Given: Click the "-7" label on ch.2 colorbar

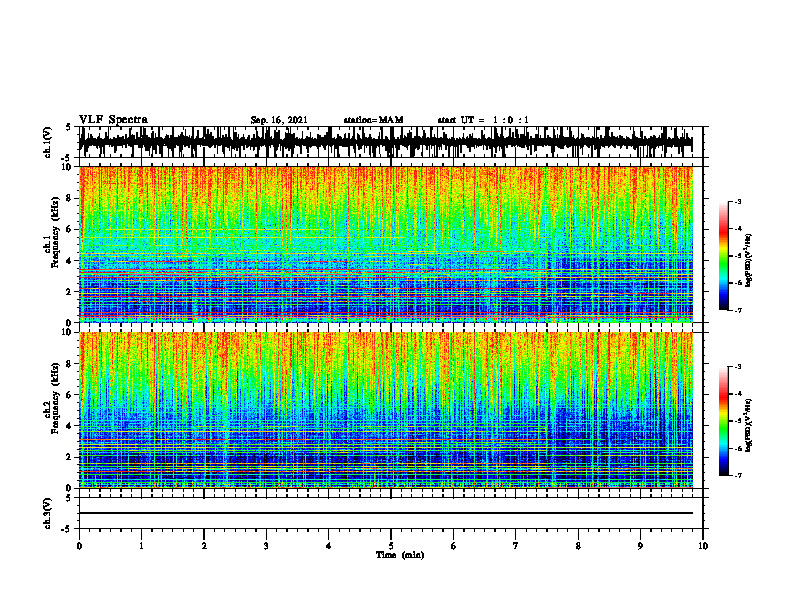Looking at the screenshot, I should coord(738,475).
